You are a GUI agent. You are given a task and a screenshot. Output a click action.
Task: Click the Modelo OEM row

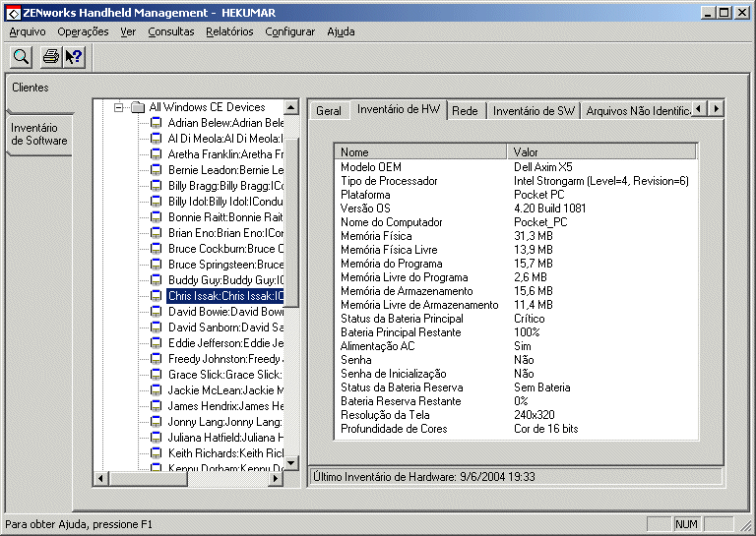pyautogui.click(x=516, y=167)
